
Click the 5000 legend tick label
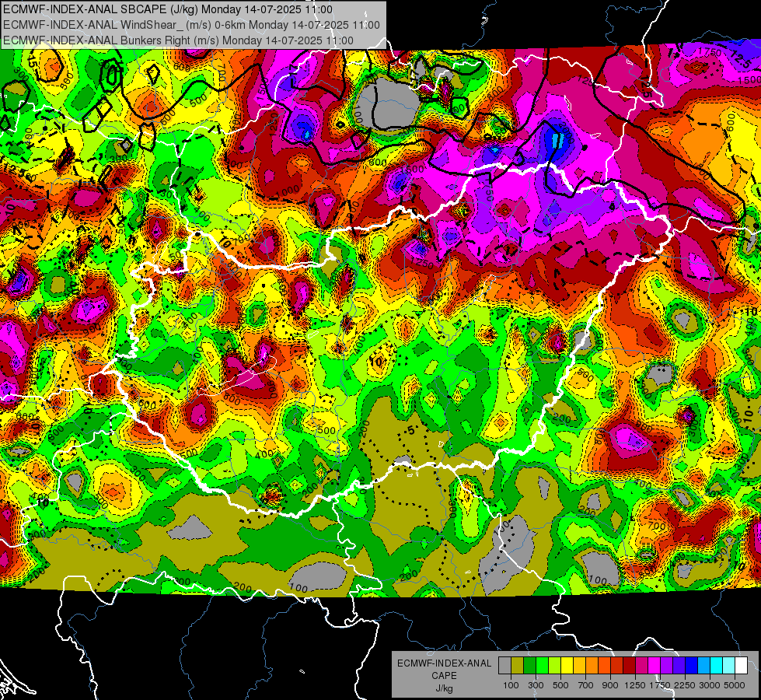[x=735, y=685]
